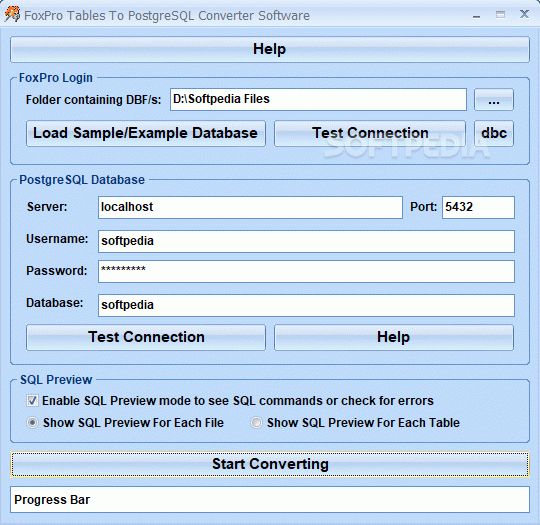
Task: Click the folder containing DBF/s path field
Action: point(318,99)
